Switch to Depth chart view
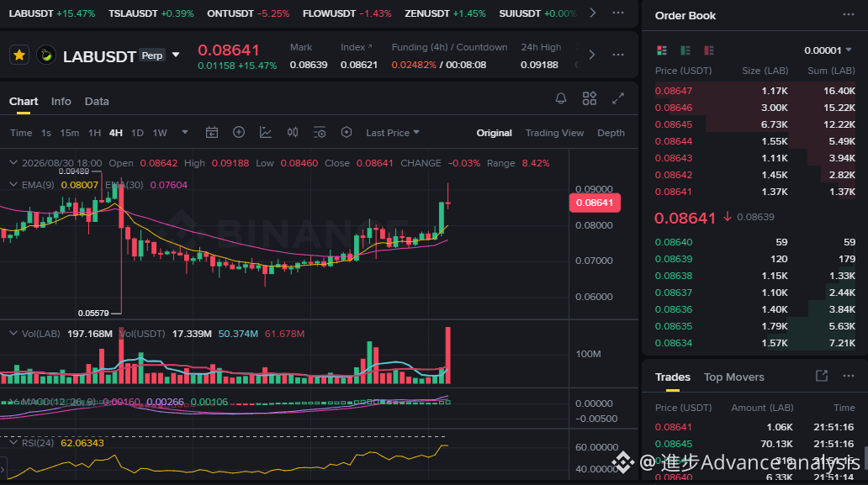The image size is (868, 485). coord(611,133)
